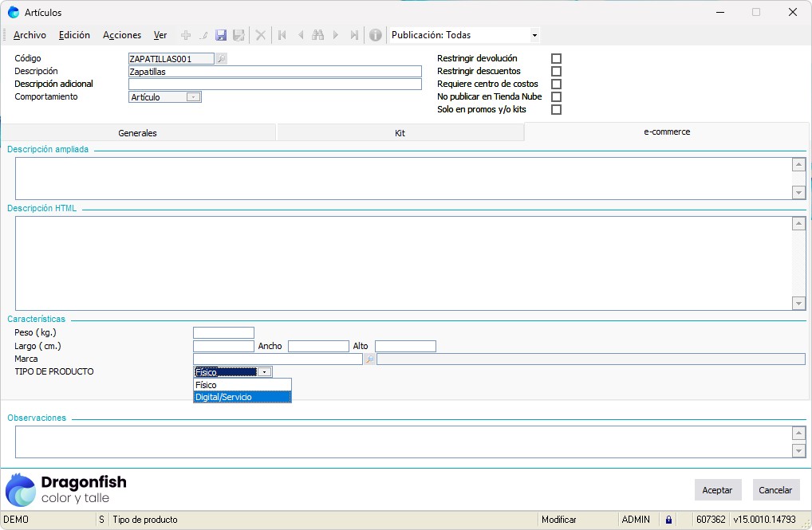Switch to the Generales tab
The width and height of the screenshot is (812, 530).
click(137, 133)
